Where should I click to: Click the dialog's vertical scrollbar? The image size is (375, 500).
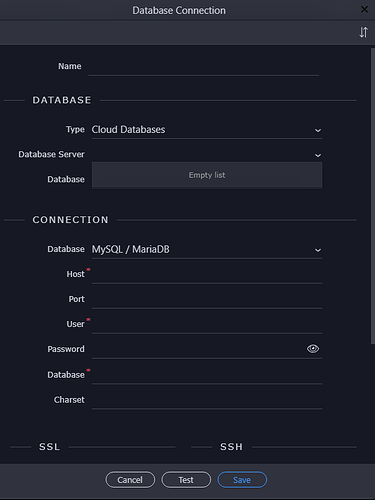(x=373, y=196)
